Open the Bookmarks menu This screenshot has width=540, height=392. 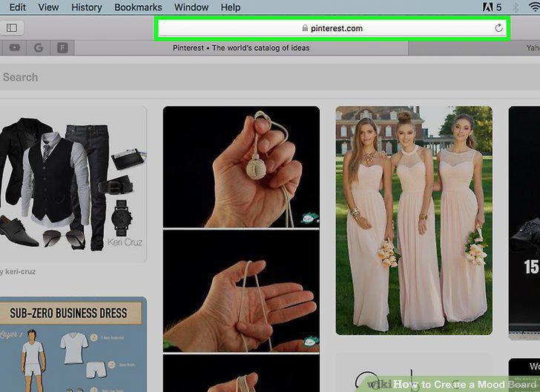[x=138, y=7]
